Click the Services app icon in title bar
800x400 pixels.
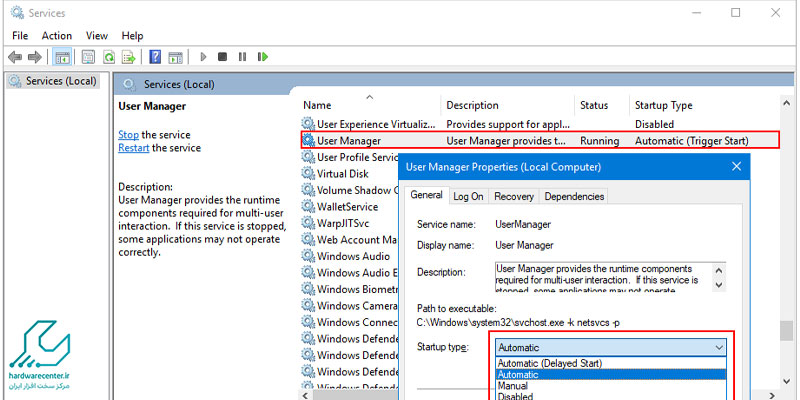[x=17, y=13]
